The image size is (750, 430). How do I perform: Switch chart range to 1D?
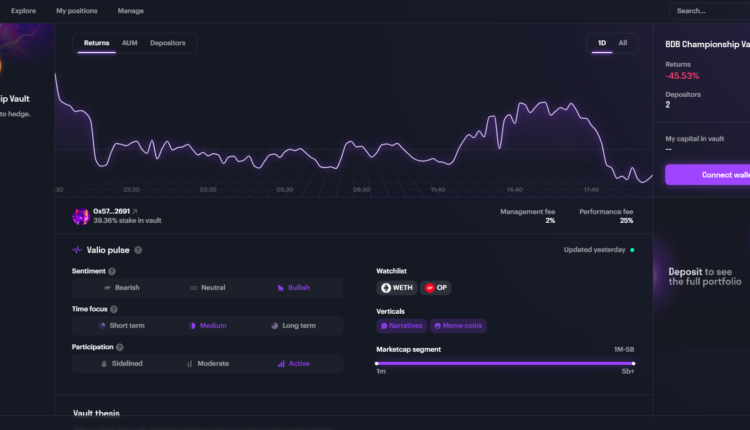(601, 43)
